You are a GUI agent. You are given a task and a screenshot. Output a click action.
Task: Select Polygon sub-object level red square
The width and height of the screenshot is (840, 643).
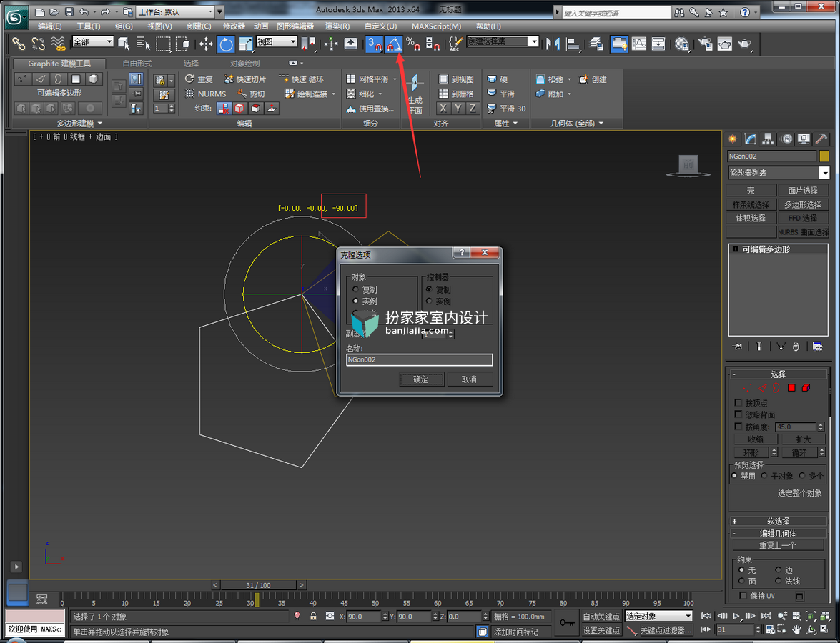coord(791,388)
